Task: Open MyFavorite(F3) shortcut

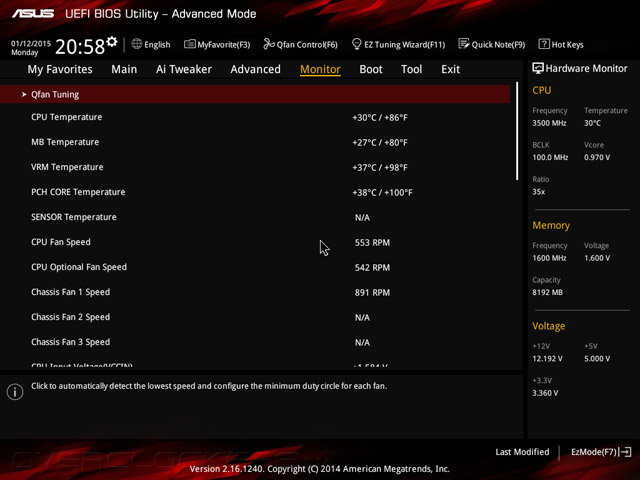Action: coord(224,45)
